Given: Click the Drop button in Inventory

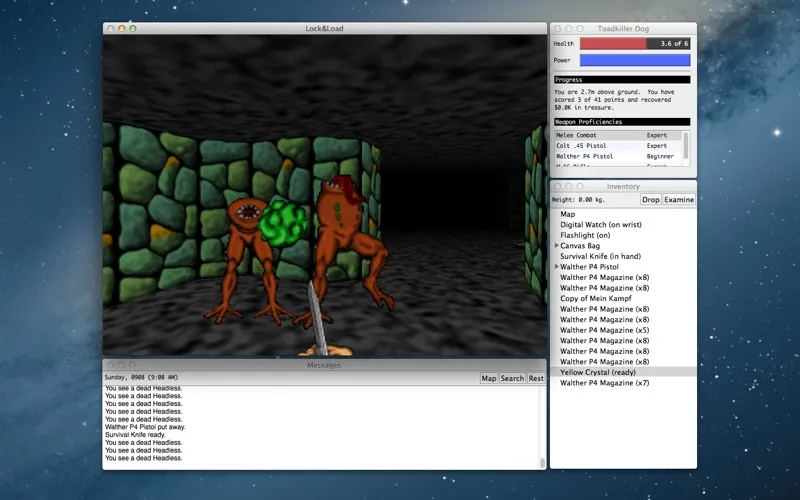Looking at the screenshot, I should click(651, 200).
